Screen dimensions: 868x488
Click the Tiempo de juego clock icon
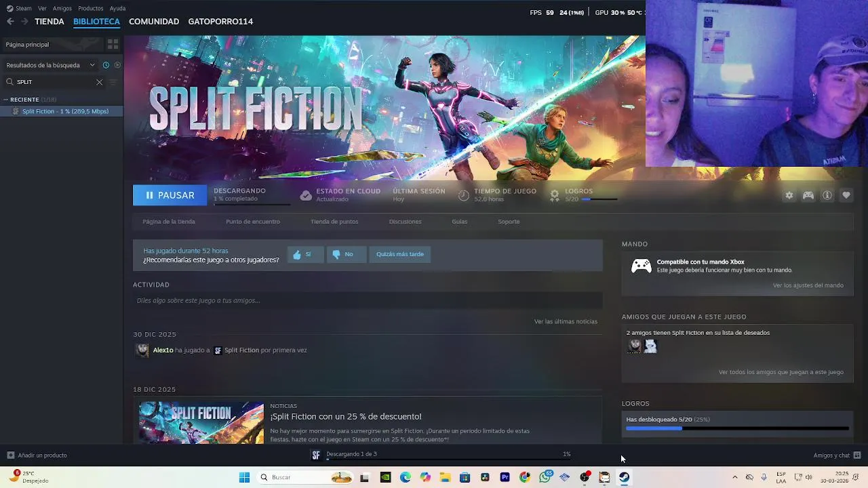click(464, 195)
